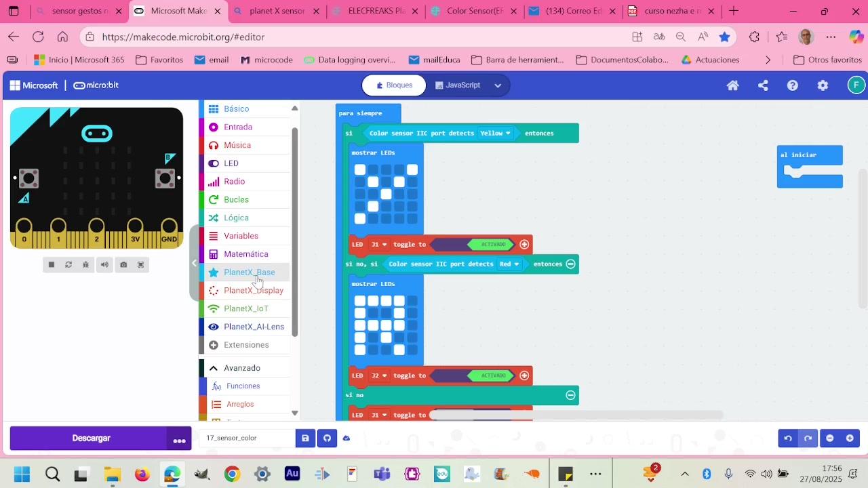Open the Help question mark menu

click(793, 85)
